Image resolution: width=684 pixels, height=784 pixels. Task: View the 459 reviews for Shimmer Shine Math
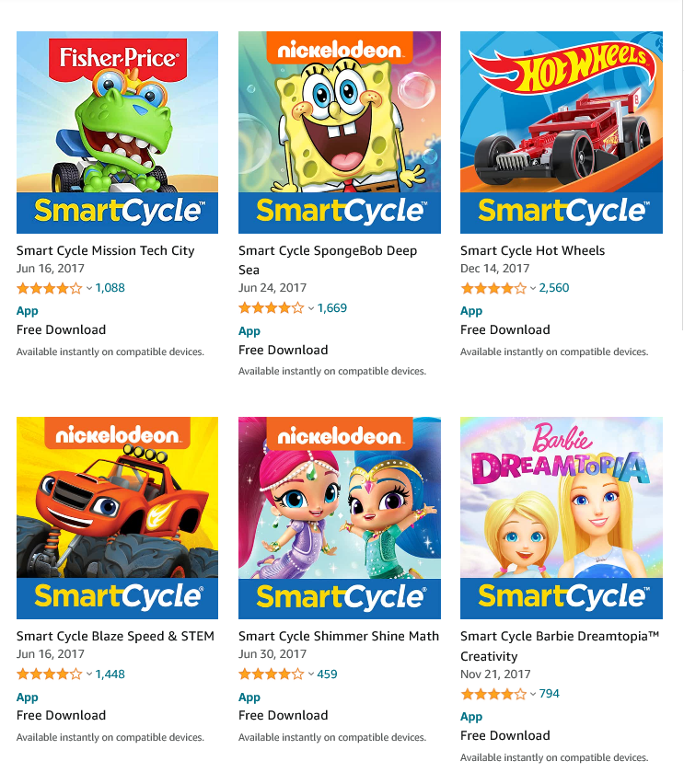pos(327,674)
